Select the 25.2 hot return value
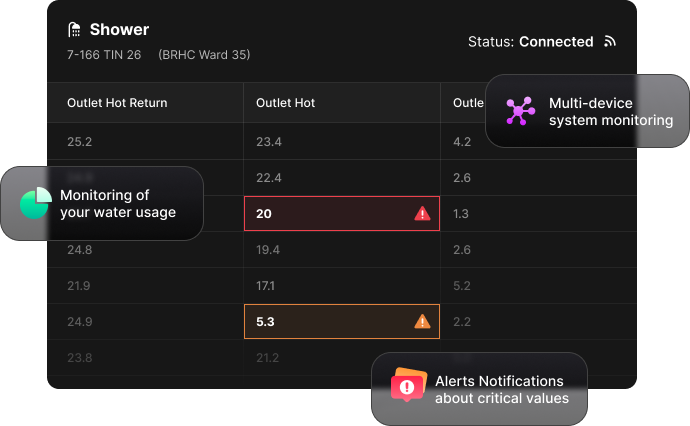Screen dimensions: 690x426 pyautogui.click(x=80, y=142)
